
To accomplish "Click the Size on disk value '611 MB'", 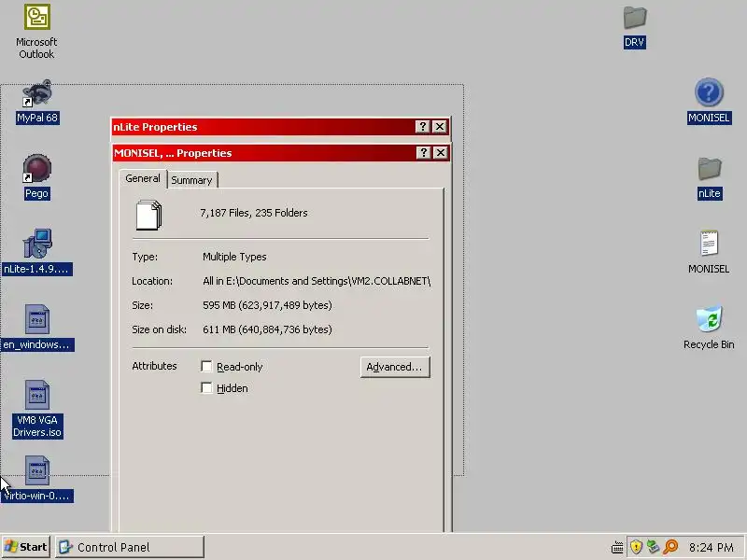I will pyautogui.click(x=267, y=329).
